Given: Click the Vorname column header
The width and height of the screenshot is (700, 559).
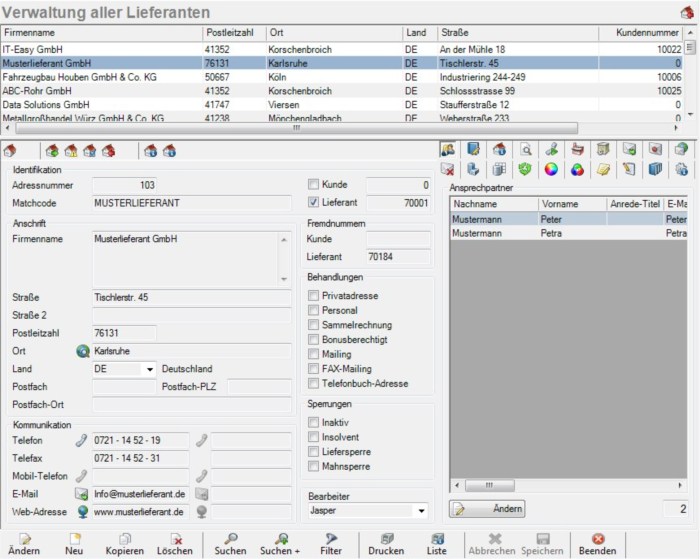Looking at the screenshot, I should click(x=572, y=204).
